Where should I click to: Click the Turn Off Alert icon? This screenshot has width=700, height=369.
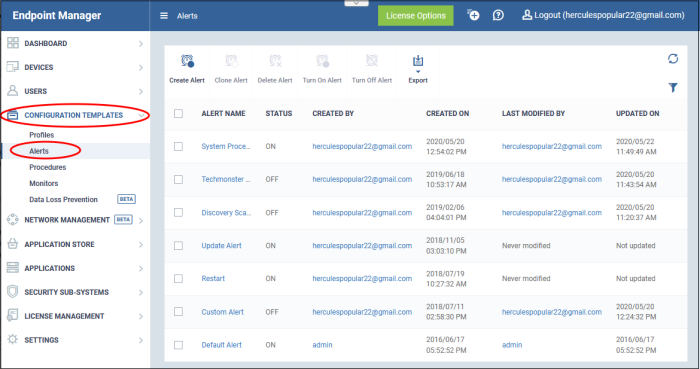pyautogui.click(x=372, y=61)
